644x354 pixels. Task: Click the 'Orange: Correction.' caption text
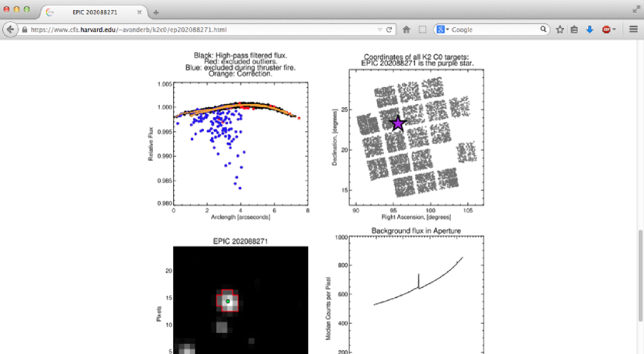click(241, 74)
